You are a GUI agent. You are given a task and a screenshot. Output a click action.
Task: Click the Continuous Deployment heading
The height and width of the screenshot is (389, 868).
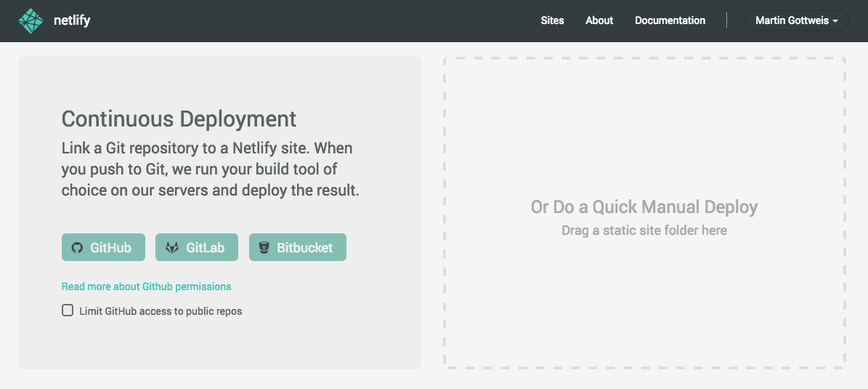tap(179, 119)
